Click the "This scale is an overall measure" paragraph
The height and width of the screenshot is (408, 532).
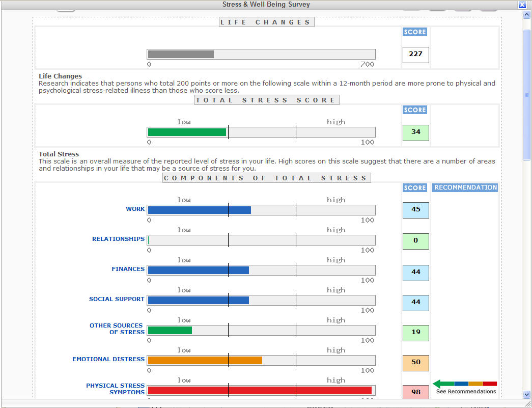267,165
